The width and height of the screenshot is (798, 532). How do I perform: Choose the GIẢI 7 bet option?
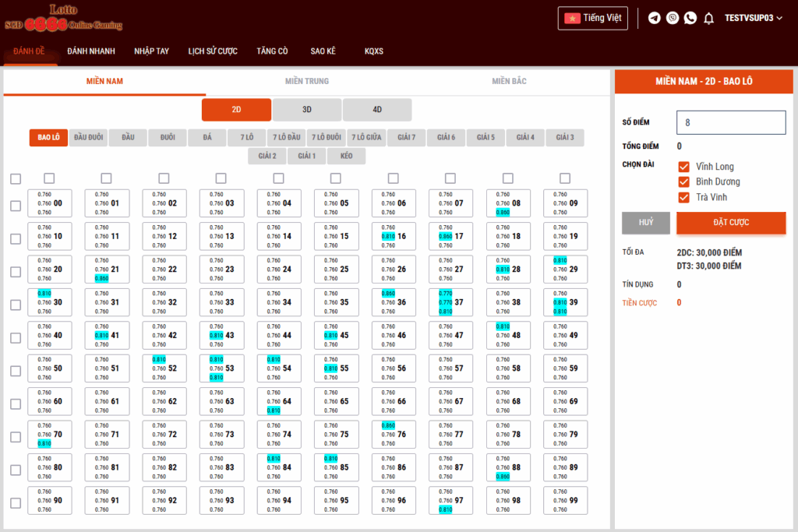406,137
